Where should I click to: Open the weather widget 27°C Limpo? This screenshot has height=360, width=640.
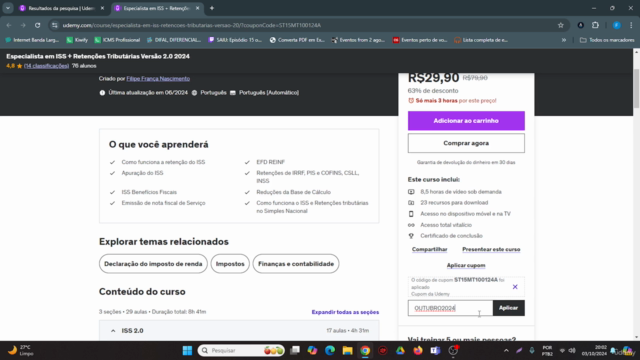[x=20, y=351]
